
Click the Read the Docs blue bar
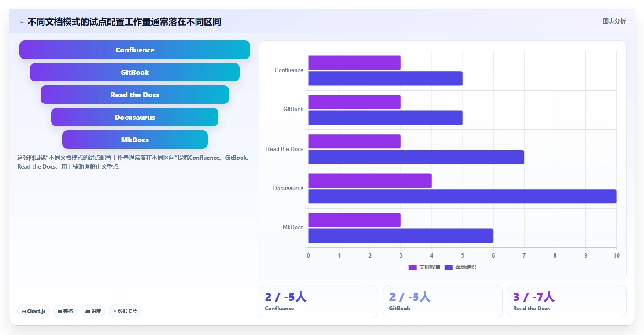click(416, 157)
